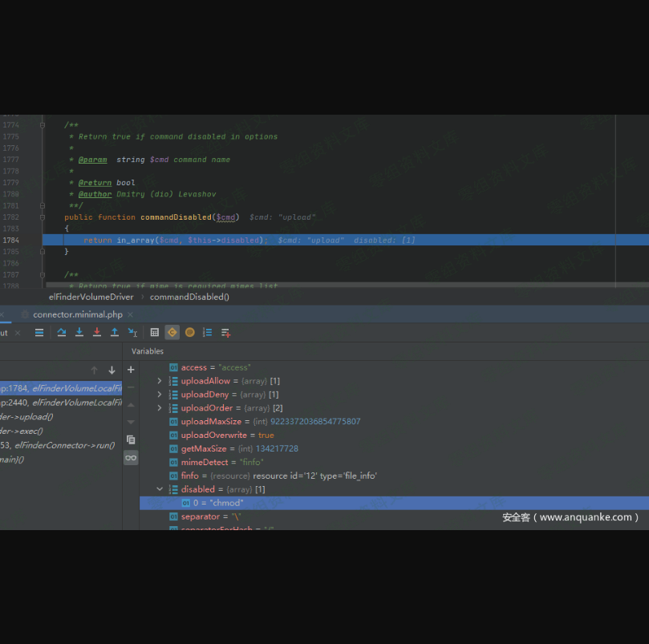This screenshot has height=644, width=649.
Task: Expand the uploadDeny array node
Action: (x=160, y=395)
